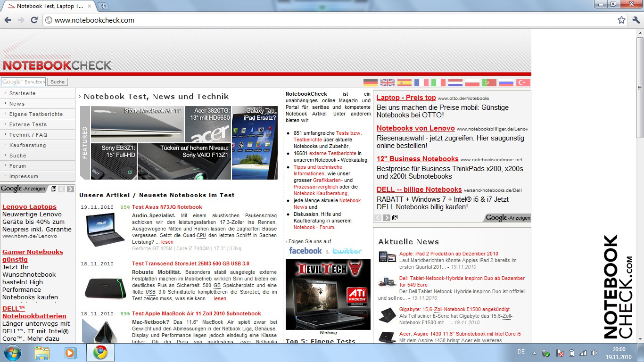Select the German flag language
Image resolution: width=644 pixels, height=362 pixels.
371,82
